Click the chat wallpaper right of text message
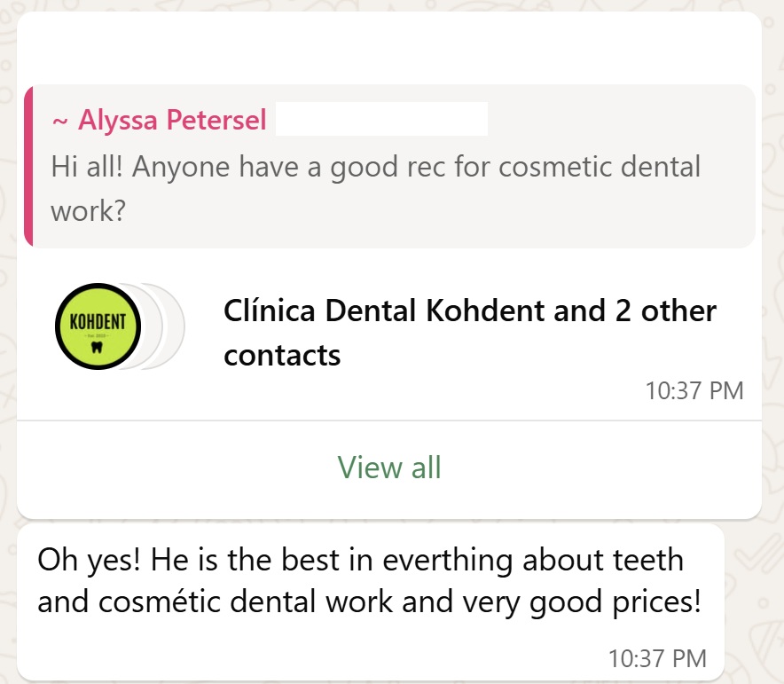784x684 pixels. [754, 603]
